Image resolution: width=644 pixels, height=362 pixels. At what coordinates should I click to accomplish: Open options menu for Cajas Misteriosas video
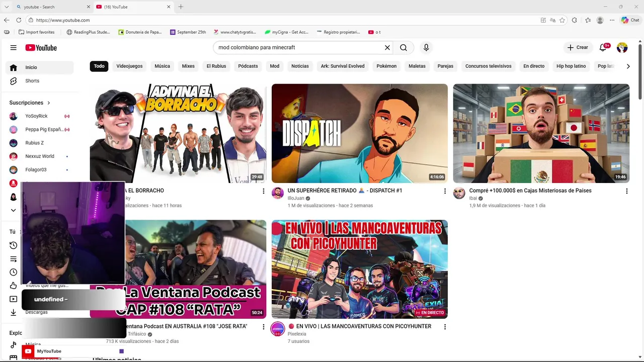627,191
